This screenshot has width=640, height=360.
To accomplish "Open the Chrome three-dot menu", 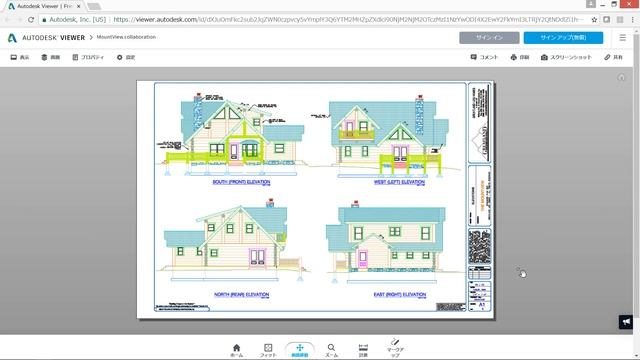I will pos(633,19).
